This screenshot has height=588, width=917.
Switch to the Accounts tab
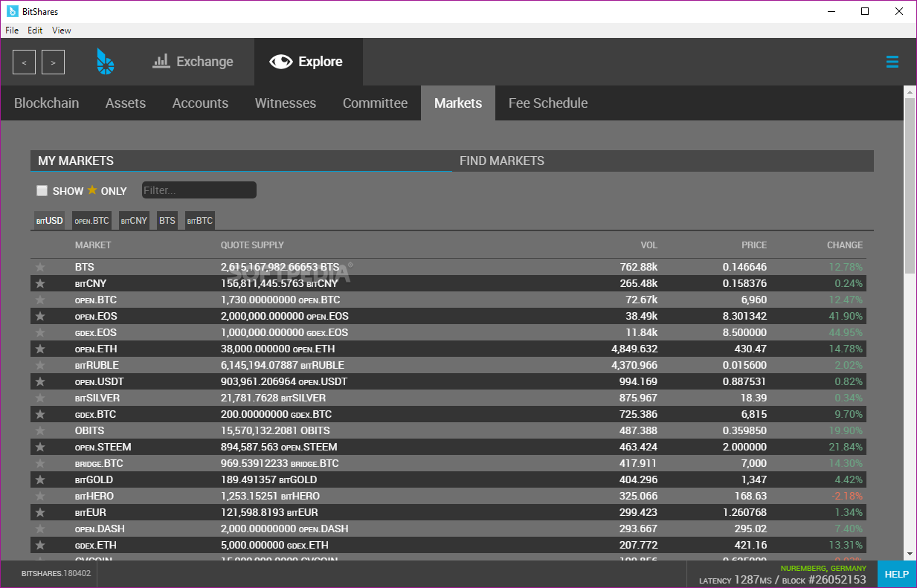click(200, 103)
